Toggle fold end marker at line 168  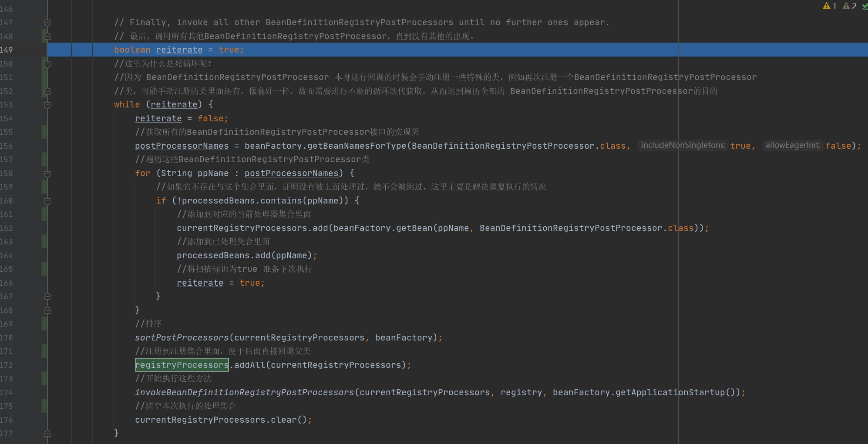(x=47, y=310)
